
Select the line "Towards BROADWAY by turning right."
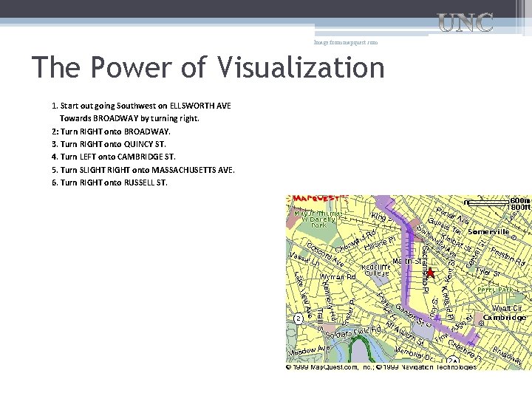pos(129,118)
